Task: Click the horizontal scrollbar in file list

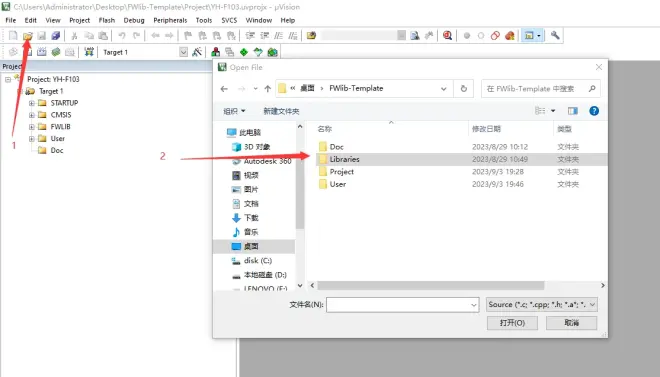Action: (x=431, y=285)
